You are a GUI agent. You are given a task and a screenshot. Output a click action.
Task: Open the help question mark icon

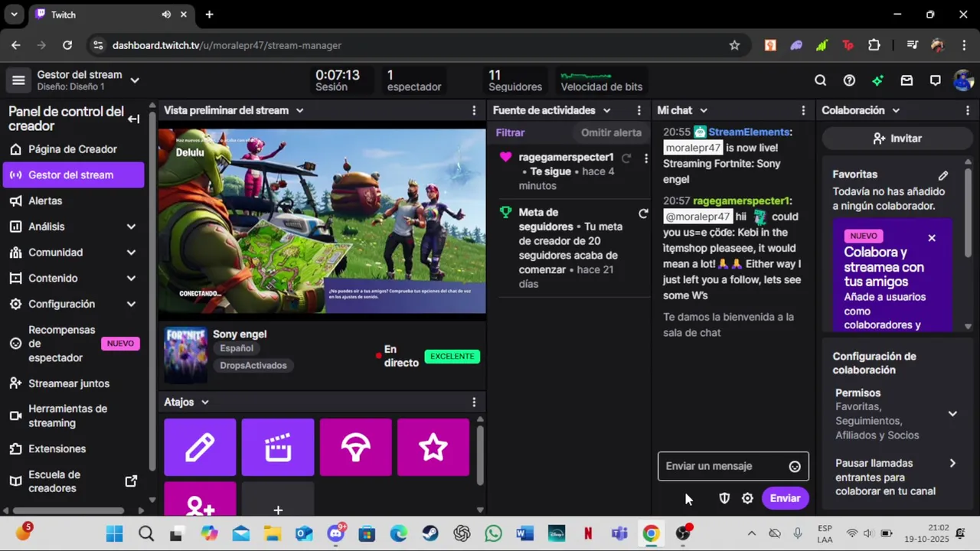(x=849, y=80)
